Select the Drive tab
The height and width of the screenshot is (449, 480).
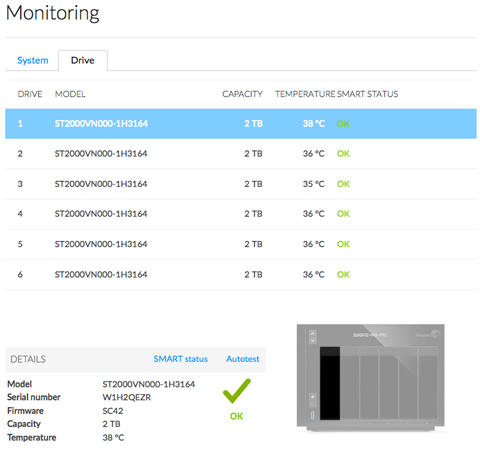tap(83, 60)
